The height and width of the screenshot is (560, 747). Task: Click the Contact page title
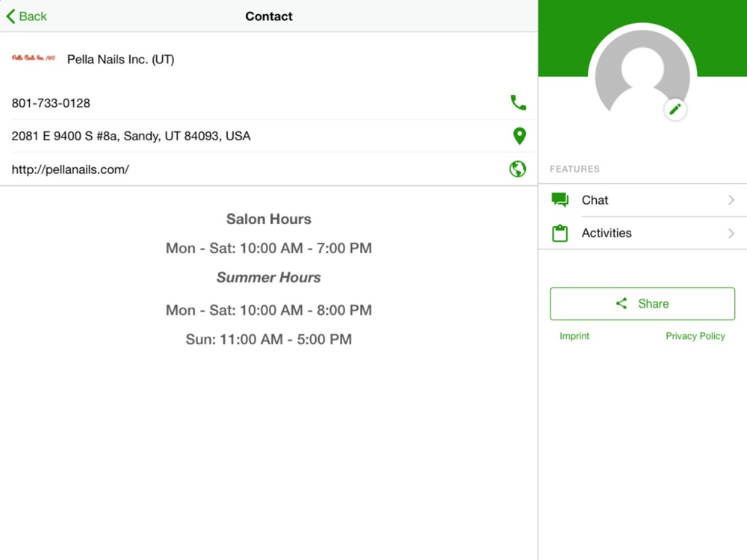pos(269,16)
